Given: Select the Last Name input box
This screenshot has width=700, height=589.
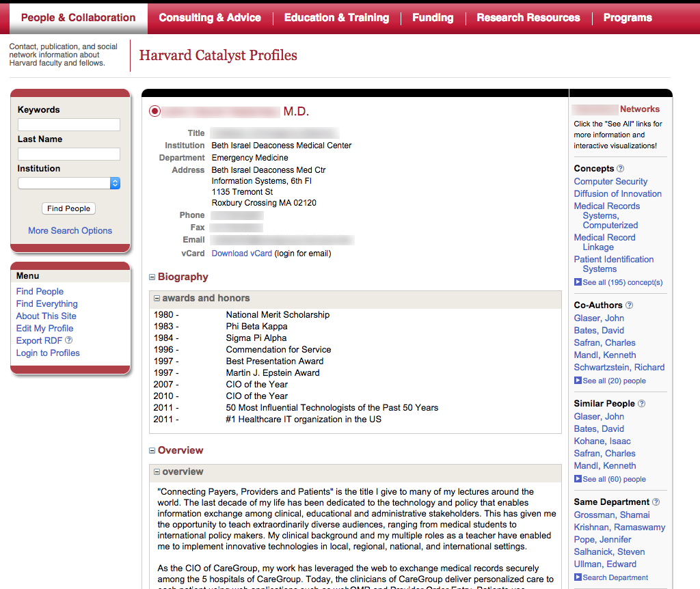Looking at the screenshot, I should click(68, 154).
